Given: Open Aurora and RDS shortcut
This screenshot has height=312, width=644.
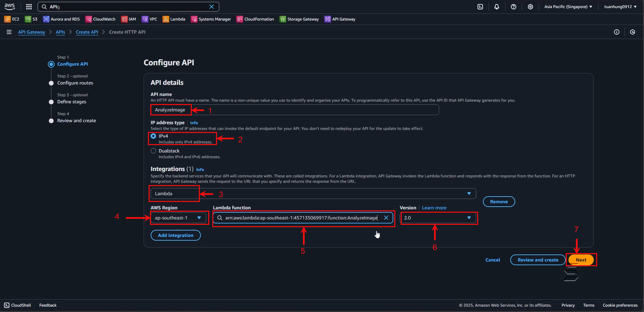Looking at the screenshot, I should click(x=61, y=19).
